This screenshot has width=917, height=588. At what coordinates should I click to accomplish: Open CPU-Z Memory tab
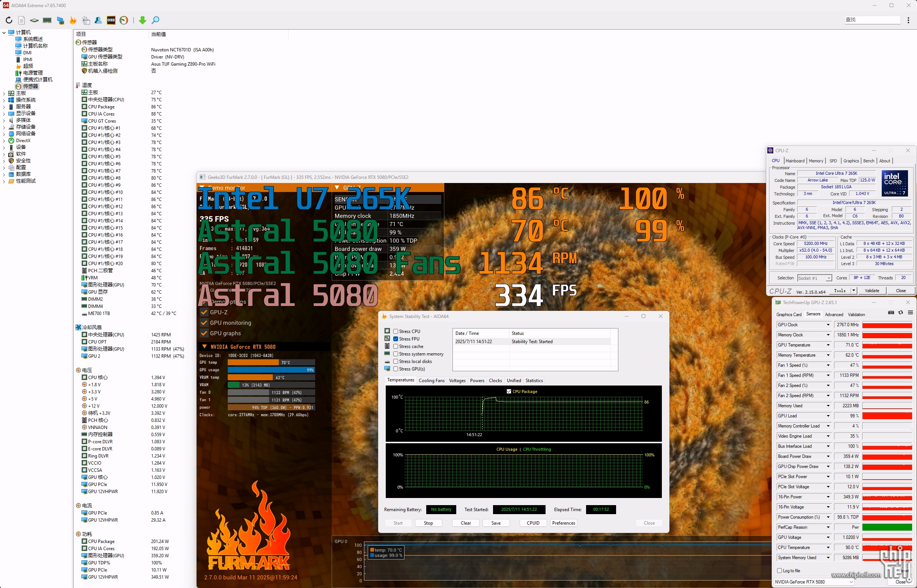pyautogui.click(x=816, y=161)
